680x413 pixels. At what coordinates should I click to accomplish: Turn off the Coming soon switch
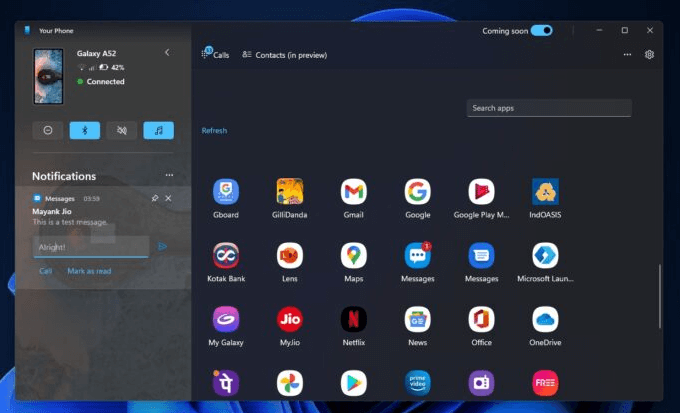541,30
